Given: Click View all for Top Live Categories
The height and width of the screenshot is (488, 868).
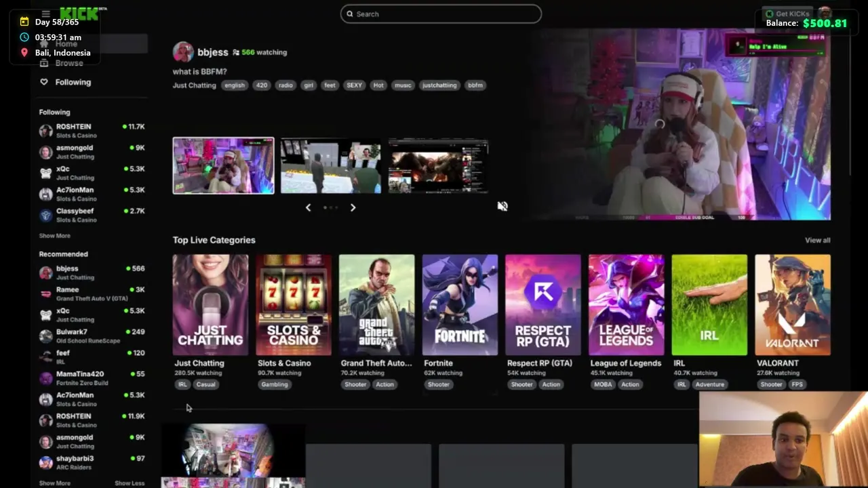Looking at the screenshot, I should point(817,240).
